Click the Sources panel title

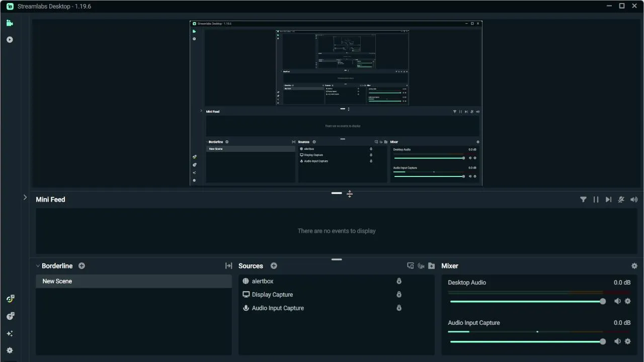(251, 266)
